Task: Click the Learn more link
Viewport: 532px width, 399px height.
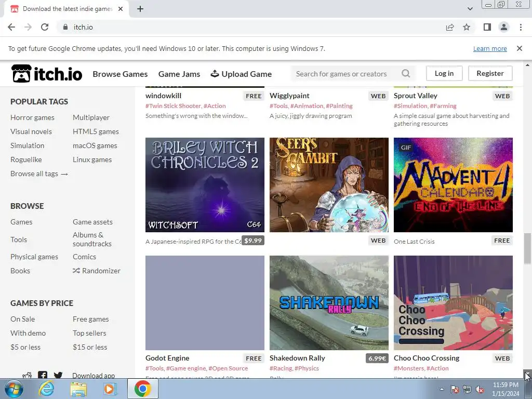Action: click(490, 48)
